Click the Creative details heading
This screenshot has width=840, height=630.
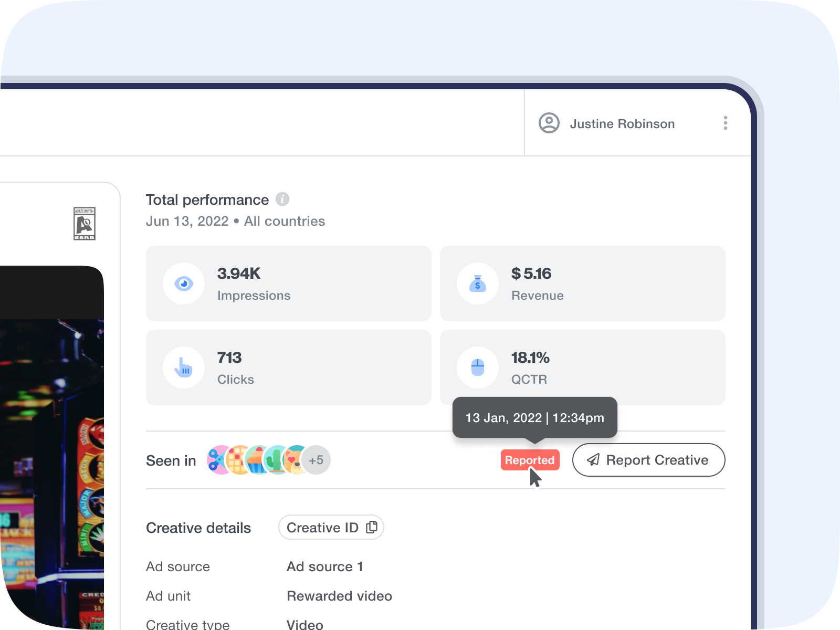pos(198,528)
